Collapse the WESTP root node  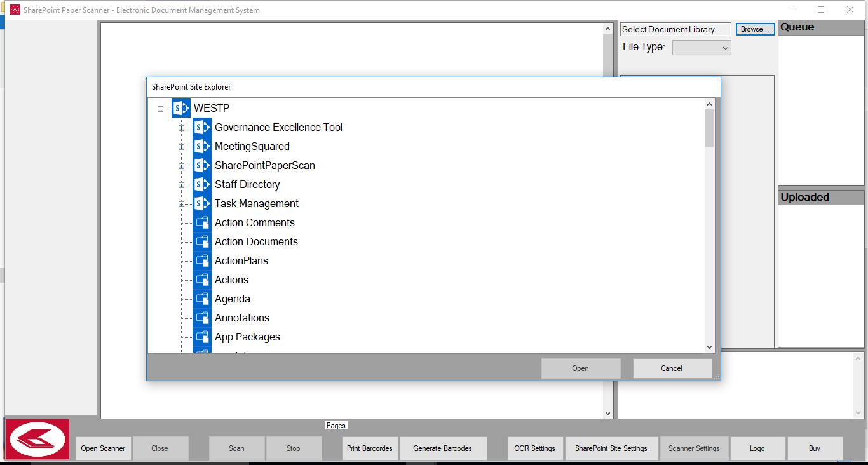pos(160,109)
